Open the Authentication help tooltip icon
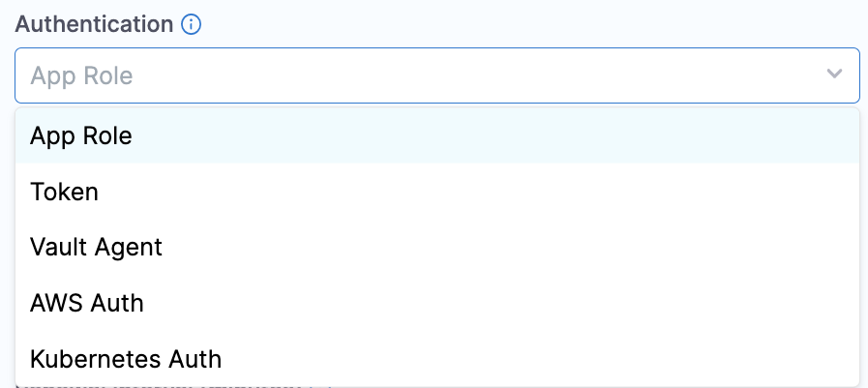The image size is (868, 388). 191,25
